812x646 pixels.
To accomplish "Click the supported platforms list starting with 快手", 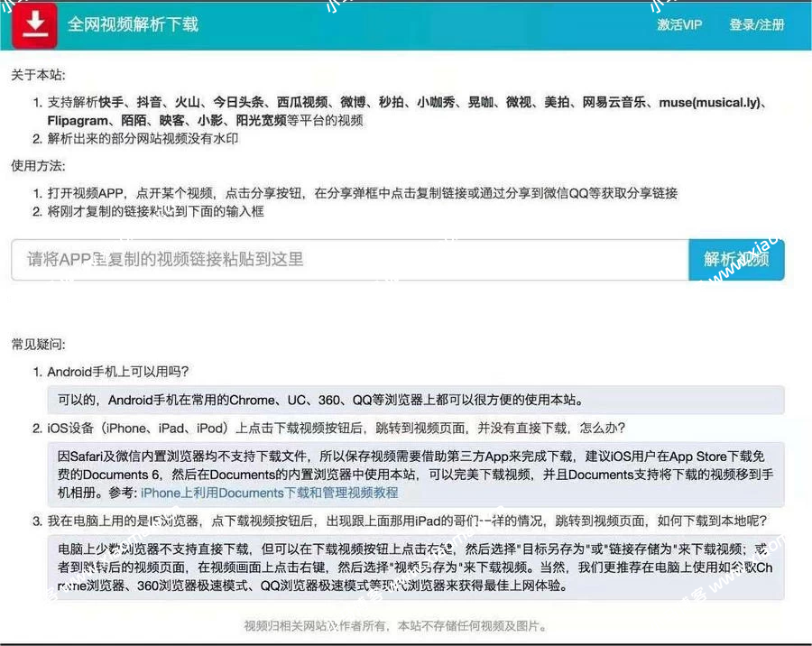I will pos(406,111).
